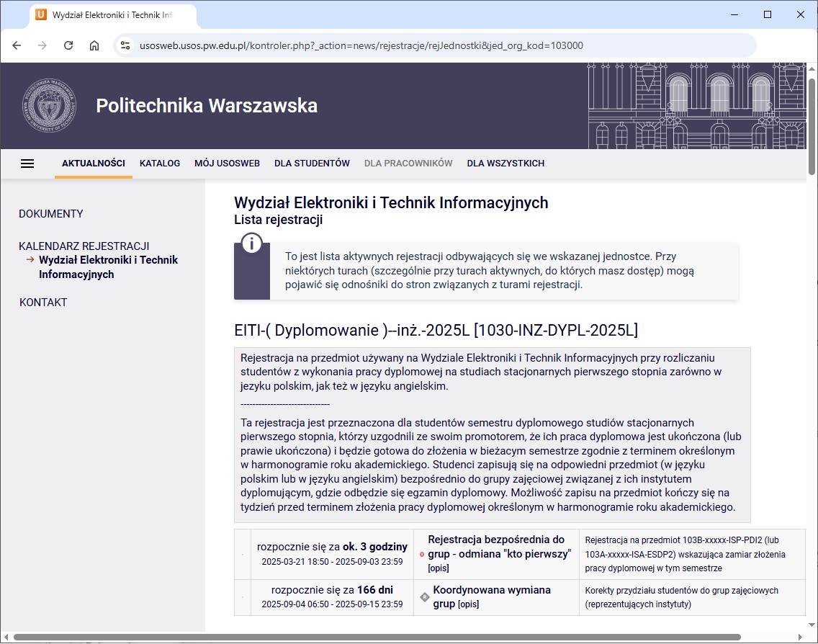Click the 'Wydział Elektroniki i Technik Informacyjnych' page heading

click(x=391, y=202)
